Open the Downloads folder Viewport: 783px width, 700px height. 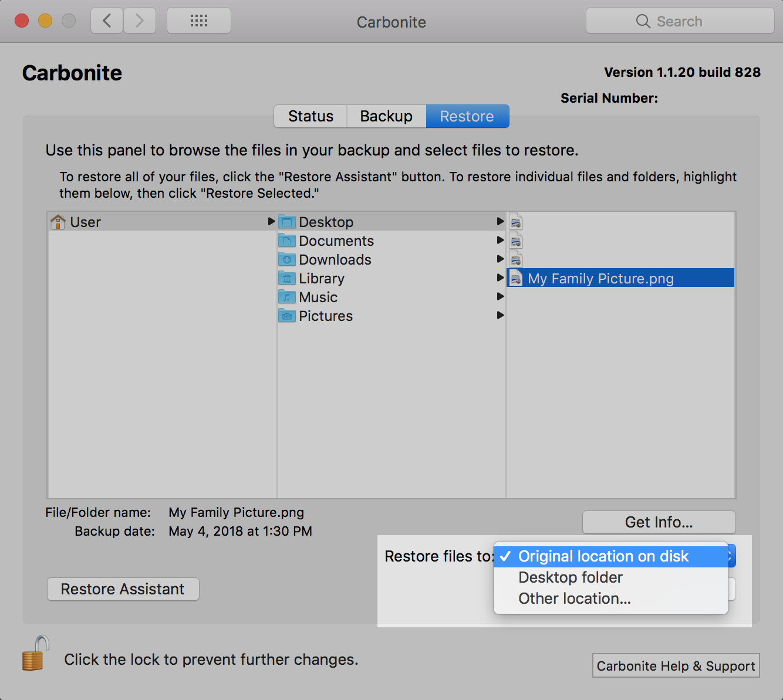point(335,259)
